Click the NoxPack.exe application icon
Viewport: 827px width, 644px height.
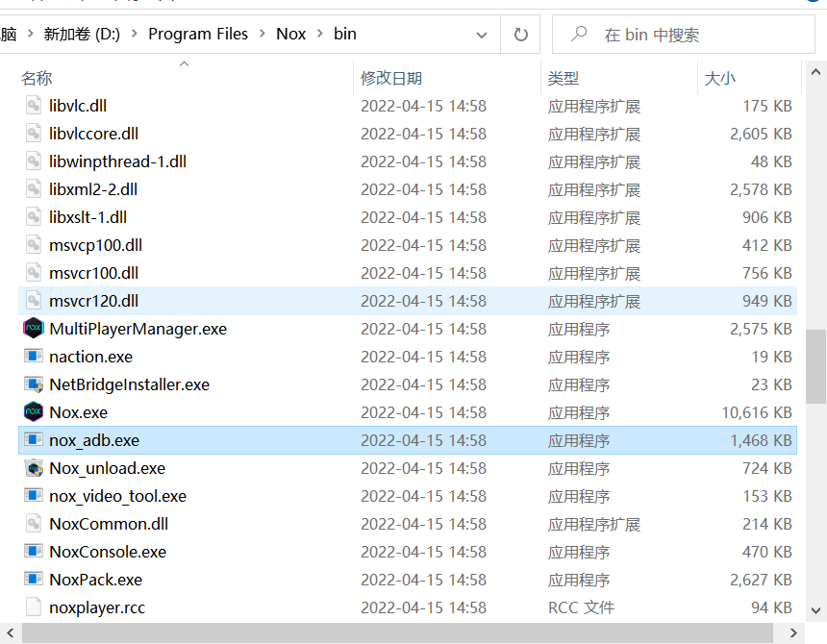pyautogui.click(x=34, y=580)
